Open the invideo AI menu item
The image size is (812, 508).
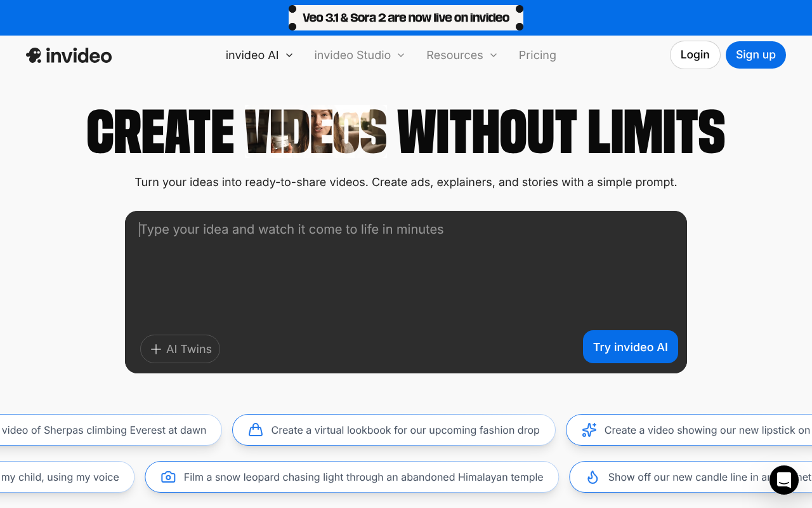click(x=252, y=55)
